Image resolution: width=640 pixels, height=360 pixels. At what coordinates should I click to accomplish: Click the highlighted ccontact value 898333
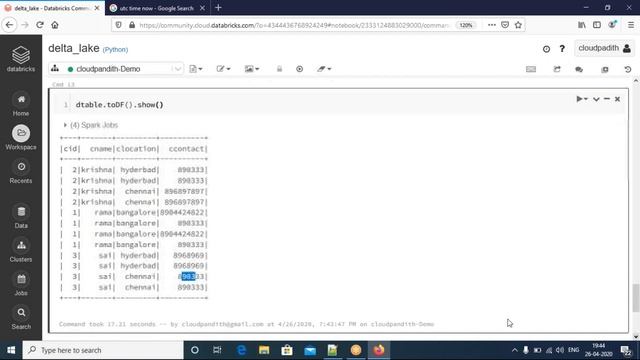(x=191, y=276)
